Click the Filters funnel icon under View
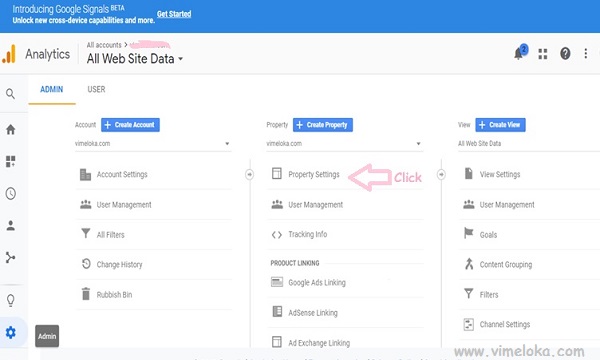 (x=469, y=293)
